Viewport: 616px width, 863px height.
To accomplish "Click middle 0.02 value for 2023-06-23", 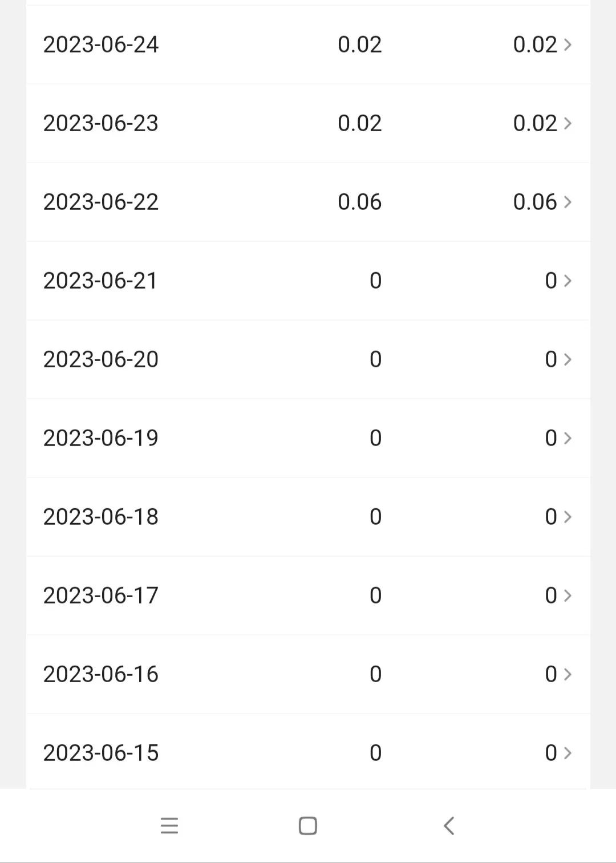I will (359, 123).
